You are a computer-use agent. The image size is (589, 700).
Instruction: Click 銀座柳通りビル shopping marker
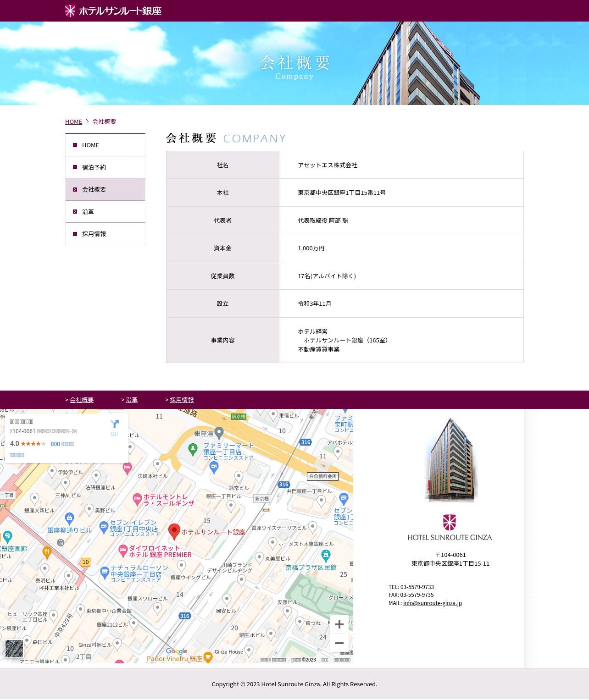tap(69, 518)
